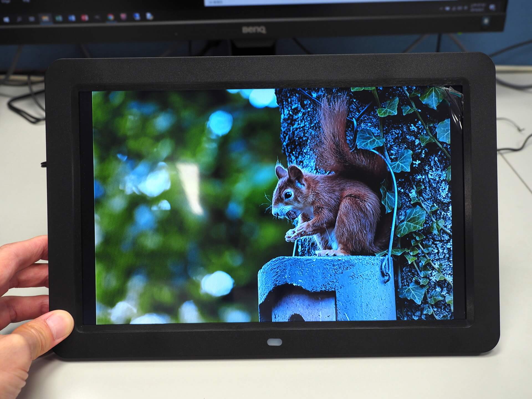Open the notification center icon
Image resolution: width=532 pixels, height=399 pixels.
pos(492,7)
